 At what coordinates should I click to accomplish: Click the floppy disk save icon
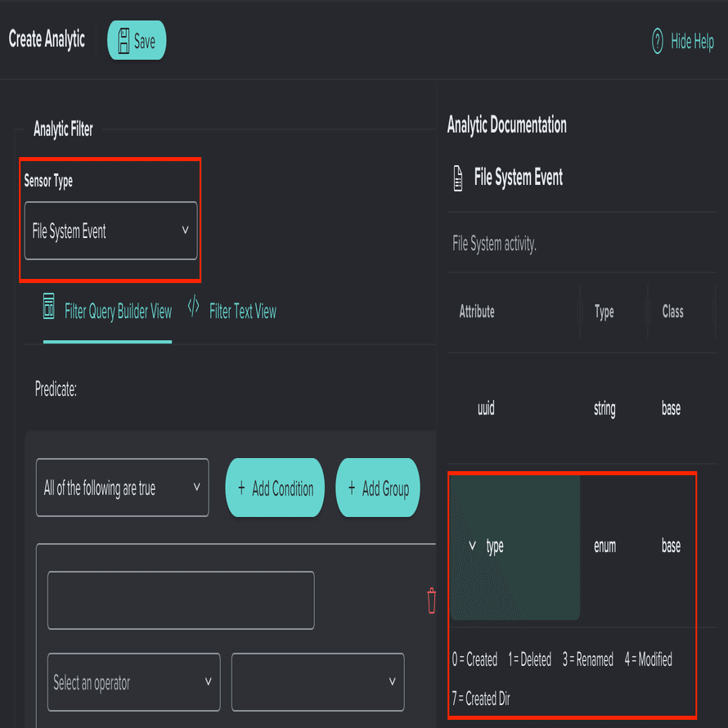point(124,41)
